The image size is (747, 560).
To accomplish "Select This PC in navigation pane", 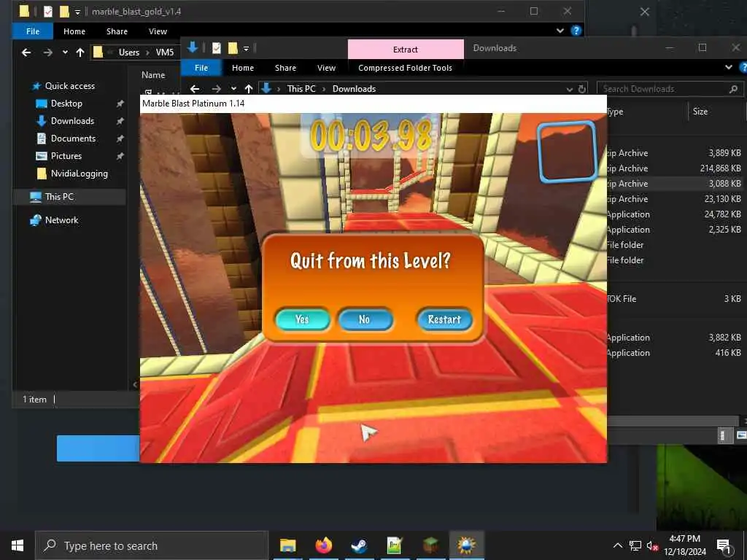I will click(x=59, y=197).
